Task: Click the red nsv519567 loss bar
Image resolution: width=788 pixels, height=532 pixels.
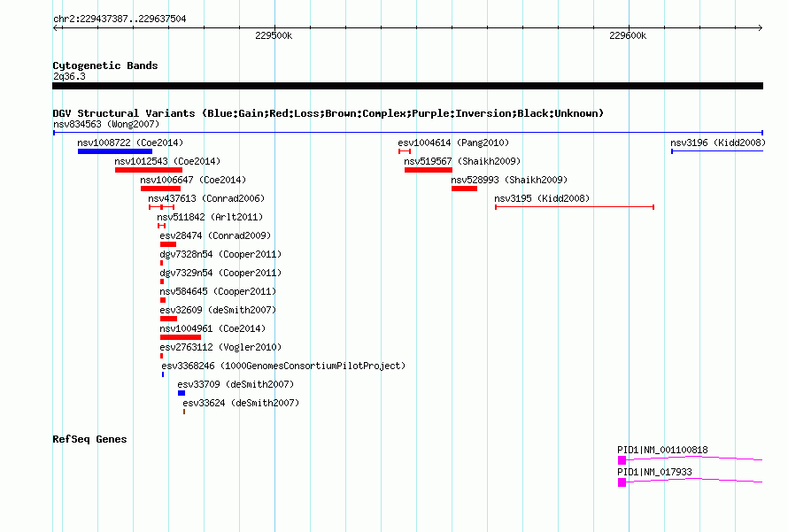Action: pos(429,170)
